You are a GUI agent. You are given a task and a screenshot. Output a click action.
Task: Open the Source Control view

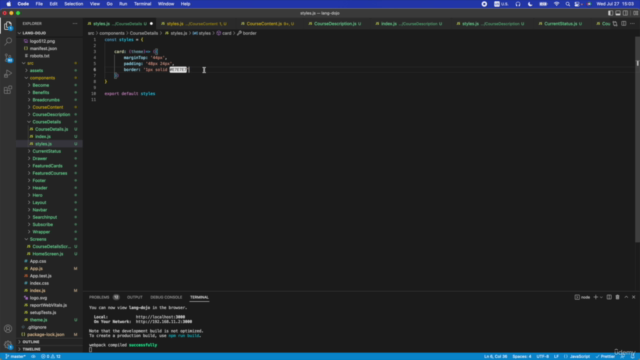click(x=8, y=58)
